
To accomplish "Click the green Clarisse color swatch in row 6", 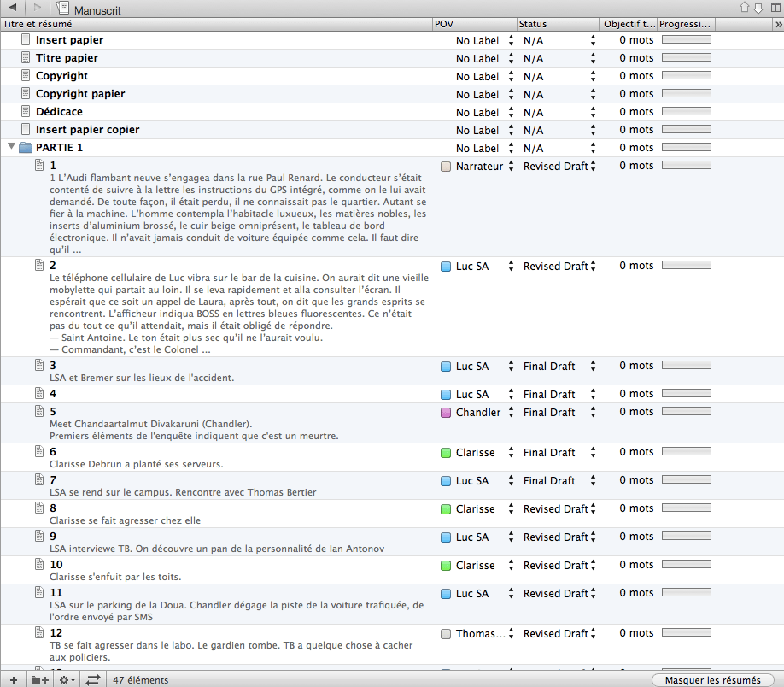I will (446, 453).
